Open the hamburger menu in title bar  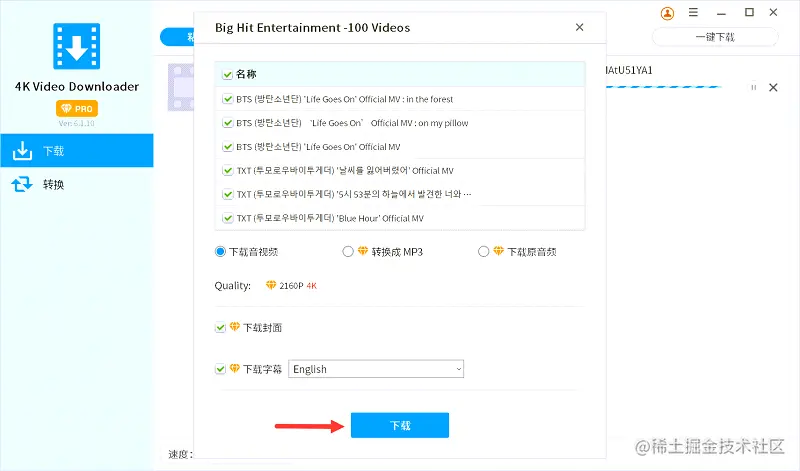pyautogui.click(x=693, y=12)
